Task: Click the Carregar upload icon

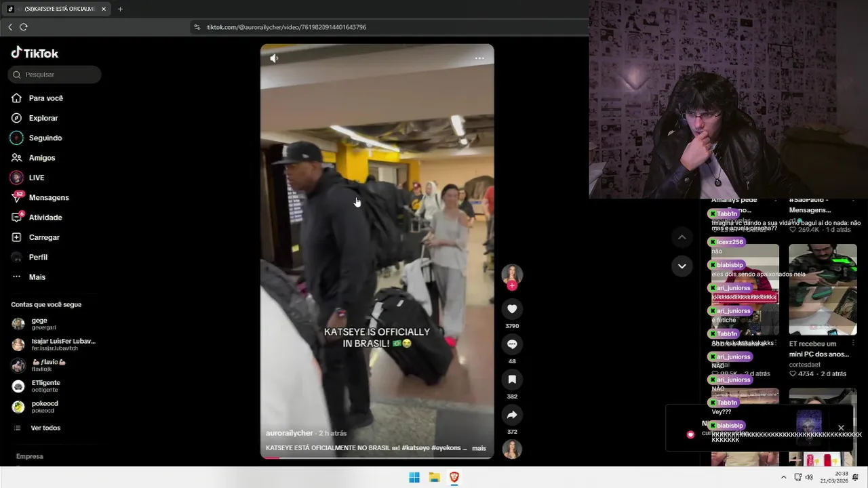Action: coord(16,237)
